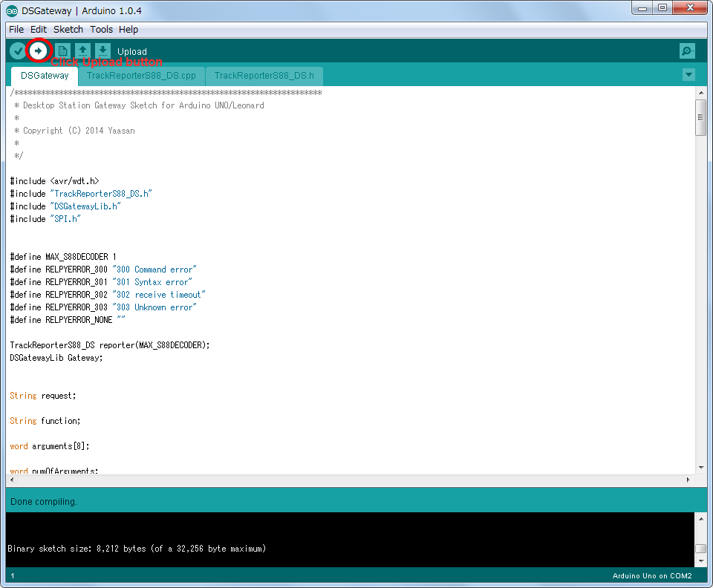Save the sketch with the down-arrow icon
This screenshot has width=713, height=588.
102,51
